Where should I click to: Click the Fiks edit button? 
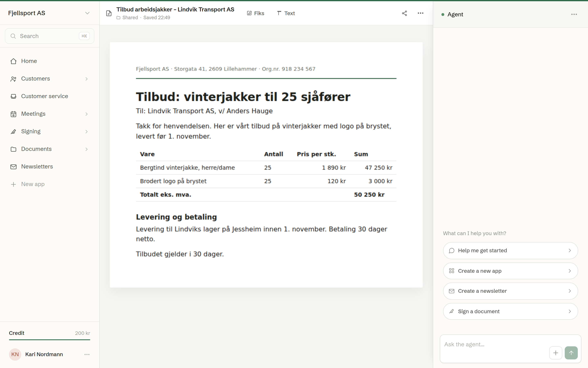(x=255, y=13)
